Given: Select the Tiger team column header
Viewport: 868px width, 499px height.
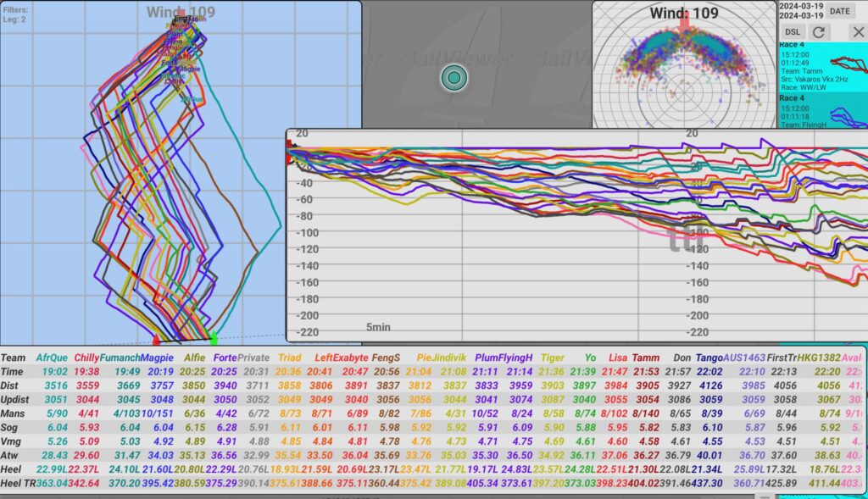Looking at the screenshot, I should coord(552,358).
